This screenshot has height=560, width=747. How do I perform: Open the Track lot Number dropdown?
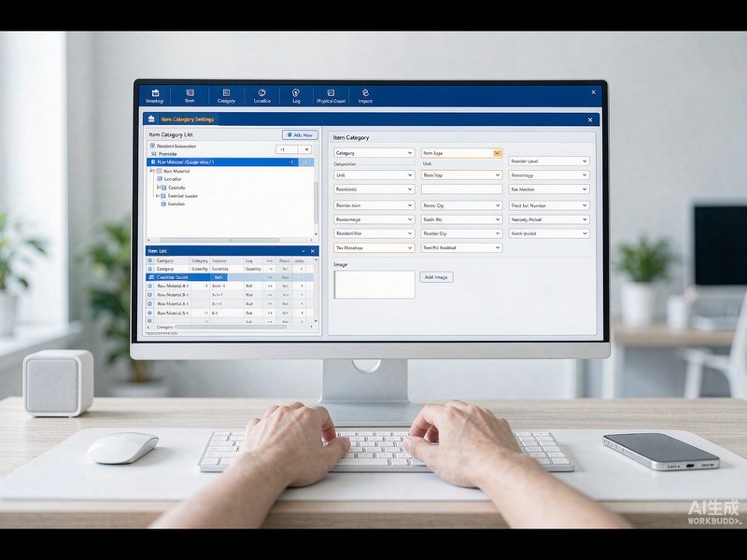pyautogui.click(x=549, y=205)
